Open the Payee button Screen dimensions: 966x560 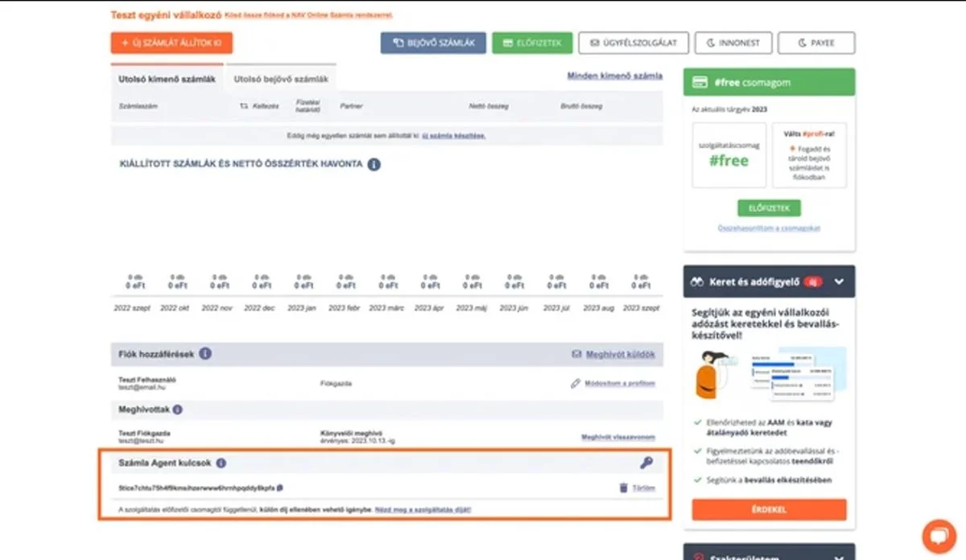(x=816, y=43)
